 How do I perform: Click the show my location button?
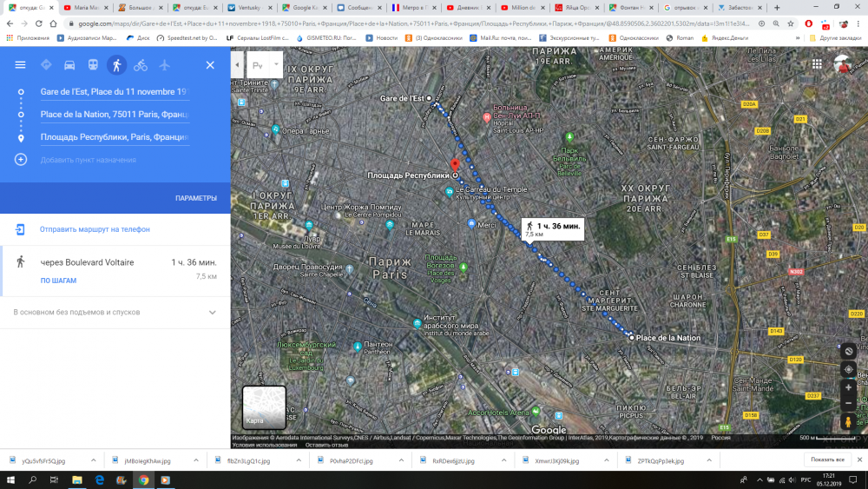click(x=848, y=369)
